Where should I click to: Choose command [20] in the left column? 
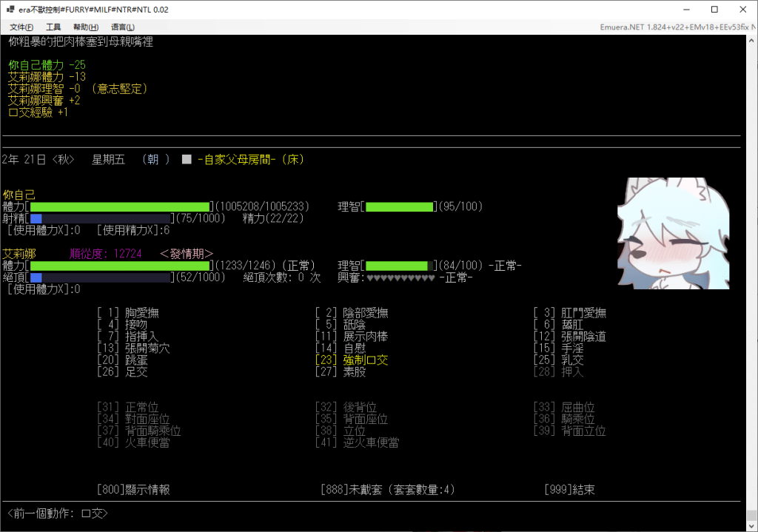coord(122,360)
